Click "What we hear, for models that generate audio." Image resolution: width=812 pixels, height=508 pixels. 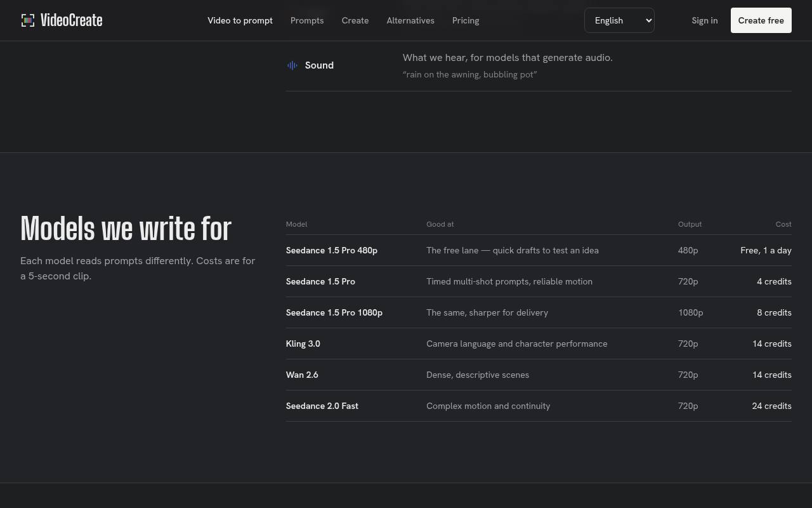click(507, 57)
